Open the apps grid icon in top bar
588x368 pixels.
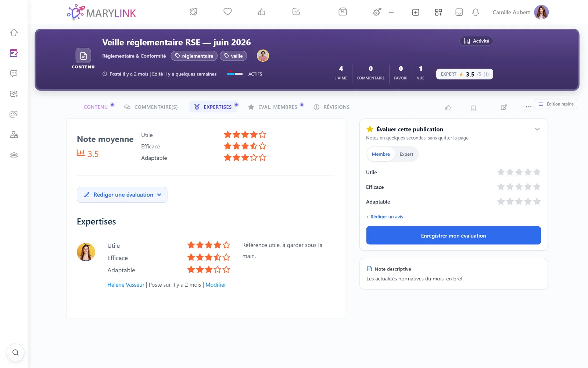(x=438, y=13)
